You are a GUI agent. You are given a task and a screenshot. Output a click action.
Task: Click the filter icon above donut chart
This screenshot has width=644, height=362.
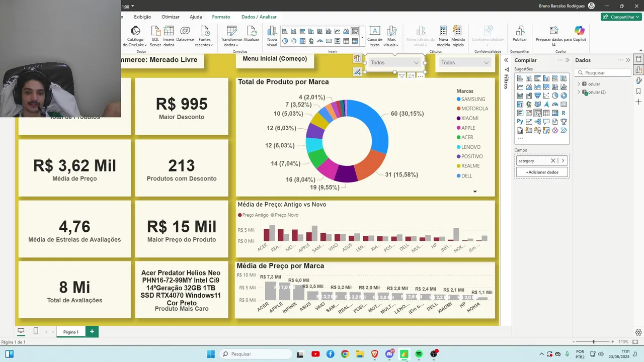[x=401, y=76]
